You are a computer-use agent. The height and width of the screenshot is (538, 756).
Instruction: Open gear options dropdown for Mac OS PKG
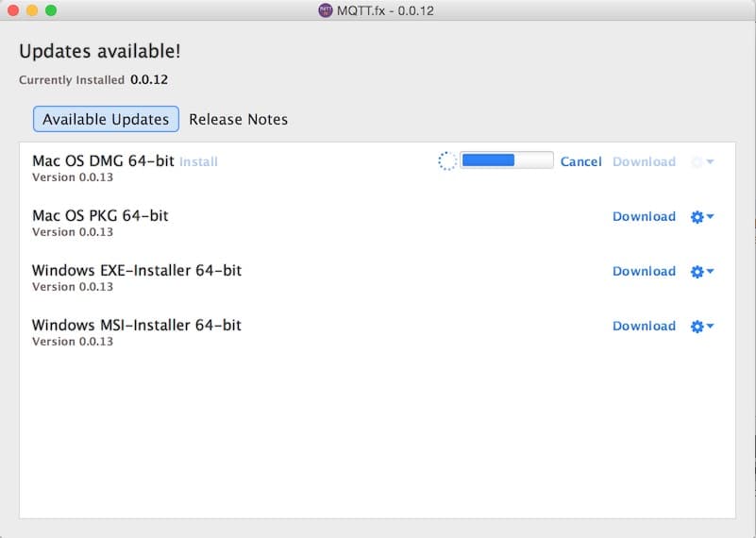(701, 216)
